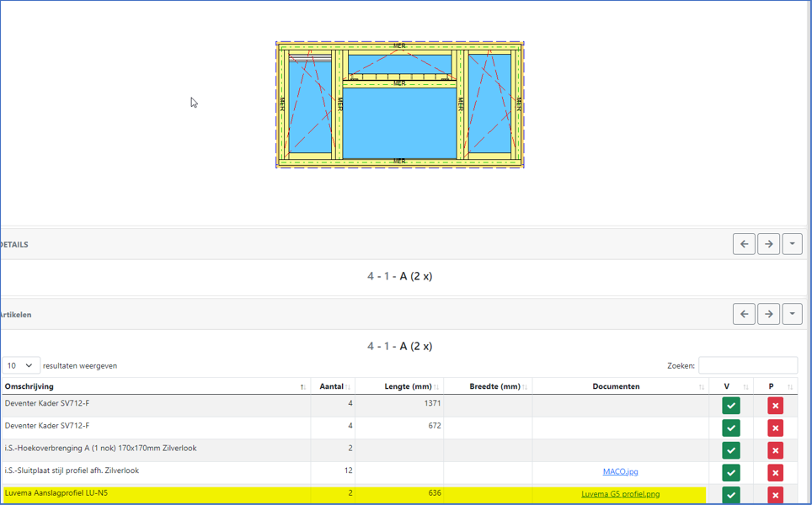Click next arrow in Artikelen section

(768, 314)
